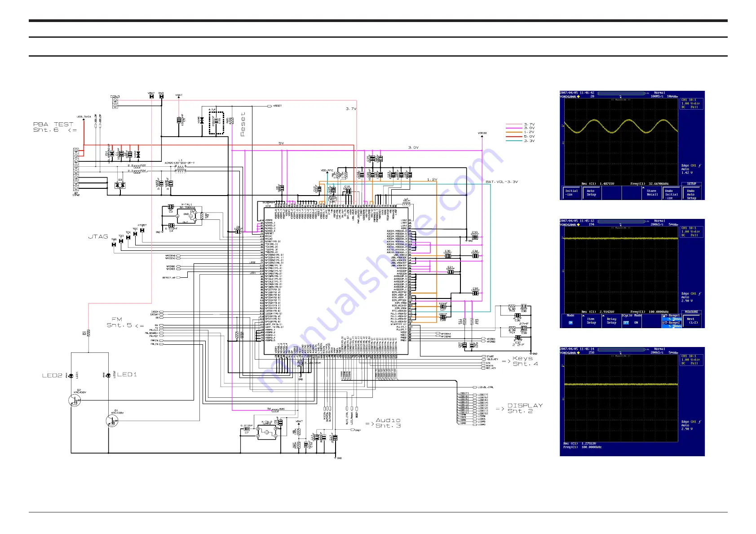The image size is (756, 534).
Task: Click the nRESET output port symbol
Action: click(x=270, y=106)
